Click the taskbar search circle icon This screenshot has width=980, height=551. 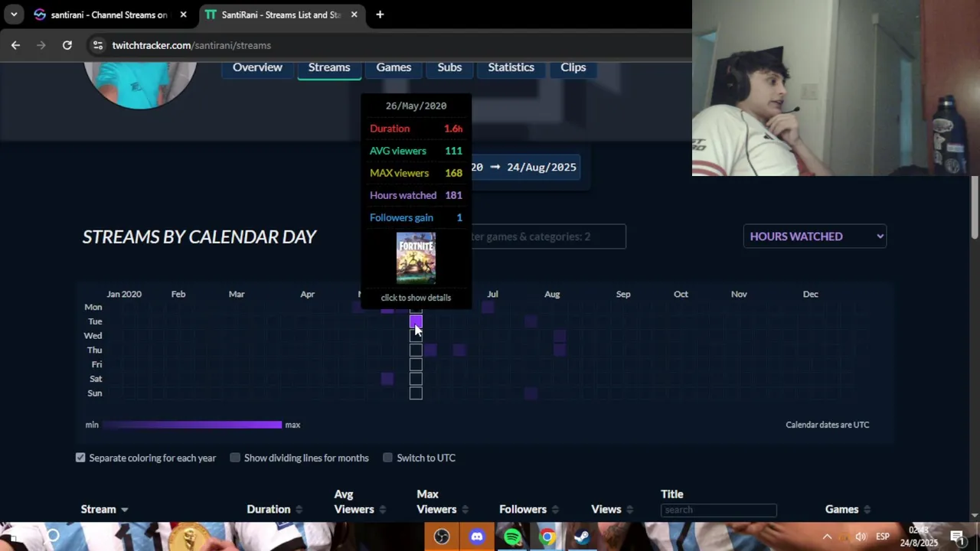53,536
